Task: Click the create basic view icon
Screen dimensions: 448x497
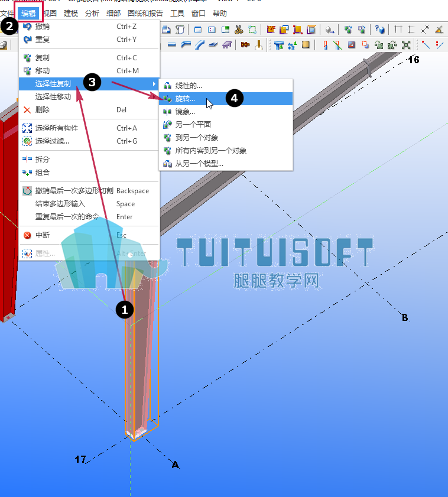Action: 198,30
